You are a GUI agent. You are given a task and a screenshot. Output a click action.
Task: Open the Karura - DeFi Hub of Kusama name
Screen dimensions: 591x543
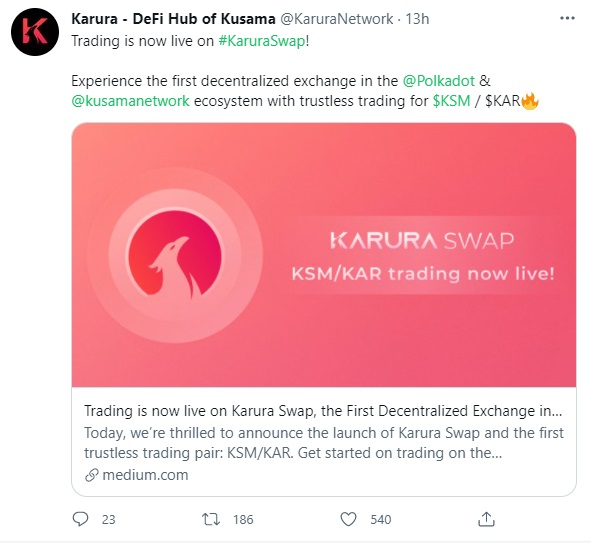(173, 19)
